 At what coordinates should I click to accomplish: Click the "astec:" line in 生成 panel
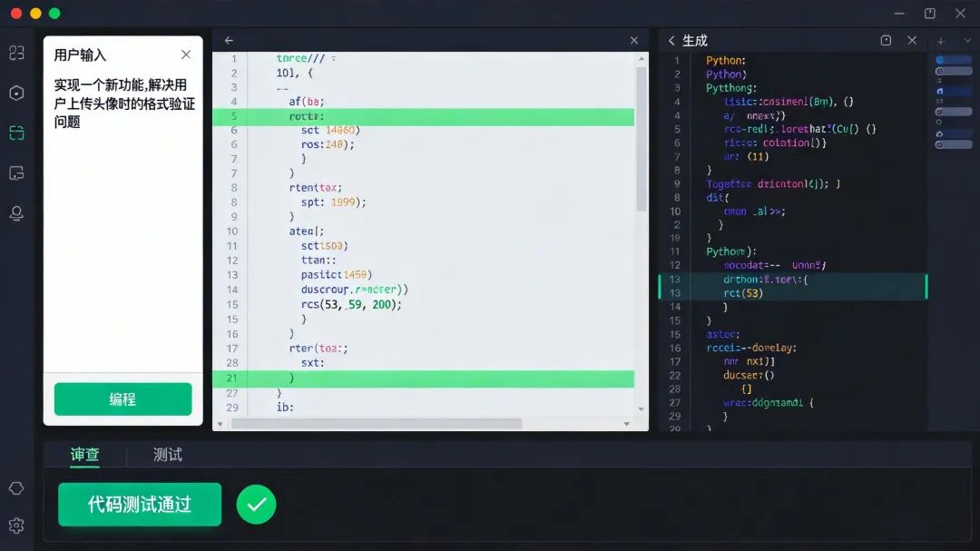(x=723, y=334)
